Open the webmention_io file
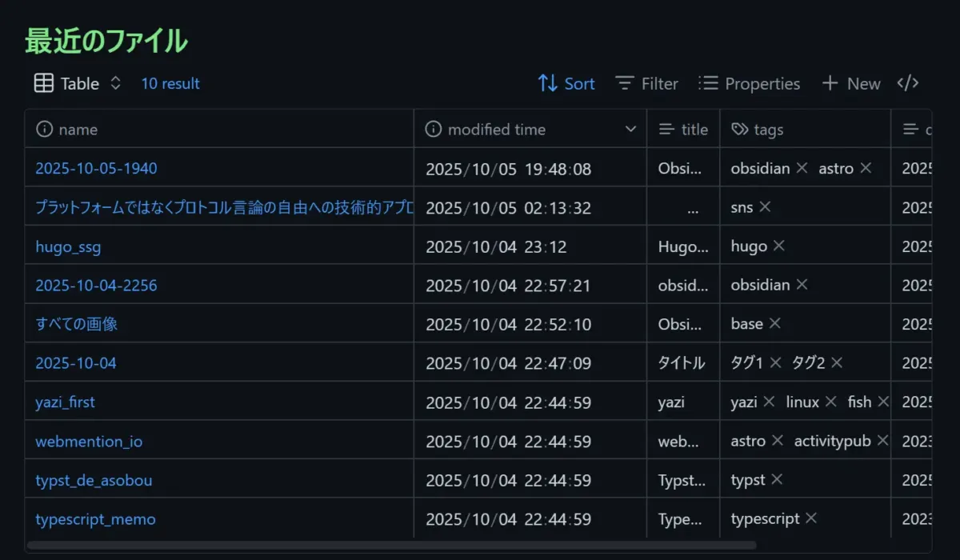Image resolution: width=960 pixels, height=560 pixels. click(89, 441)
